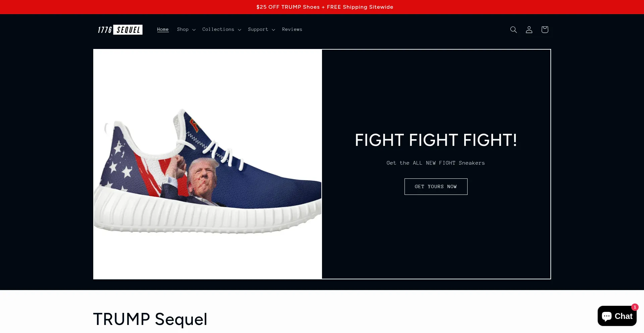Click the FIGHT FIGHT FIGHT! heading
This screenshot has height=333, width=644.
pyautogui.click(x=436, y=140)
